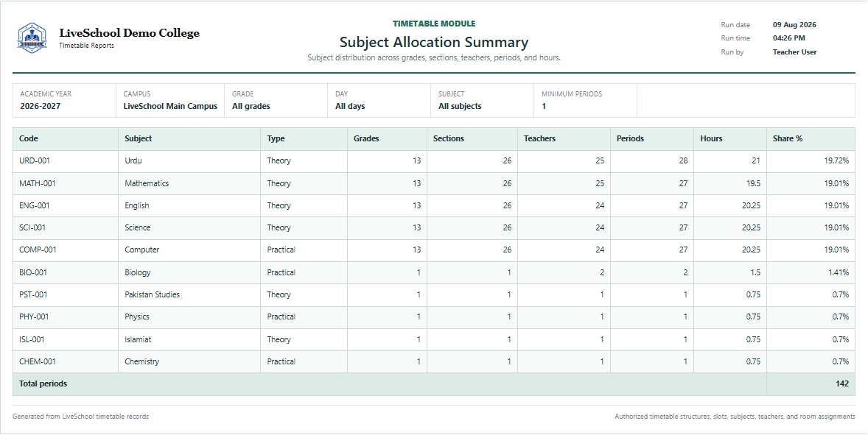Viewport: 868px width, 435px height.
Task: Select the CHEM-001 code cell
Action: click(x=66, y=361)
